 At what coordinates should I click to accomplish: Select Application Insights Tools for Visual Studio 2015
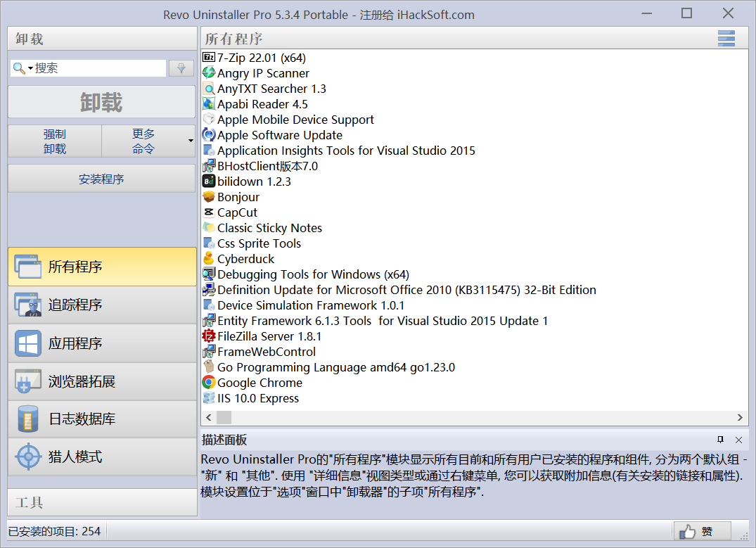click(346, 151)
